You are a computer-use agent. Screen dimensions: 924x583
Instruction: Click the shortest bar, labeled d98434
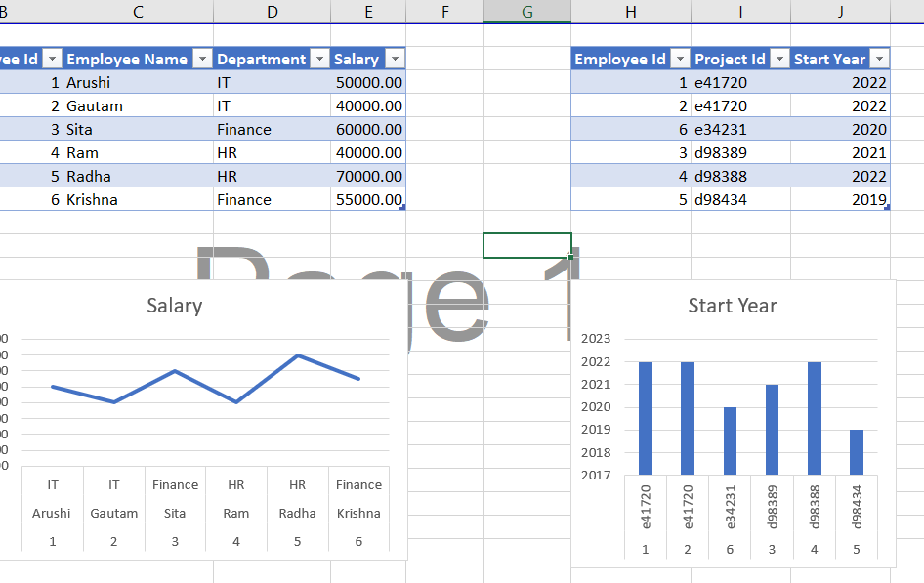tap(857, 452)
